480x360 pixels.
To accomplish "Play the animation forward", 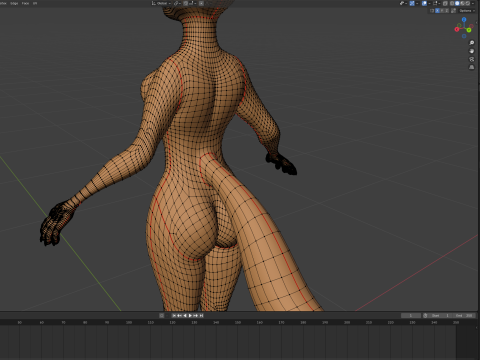I will tap(190, 315).
